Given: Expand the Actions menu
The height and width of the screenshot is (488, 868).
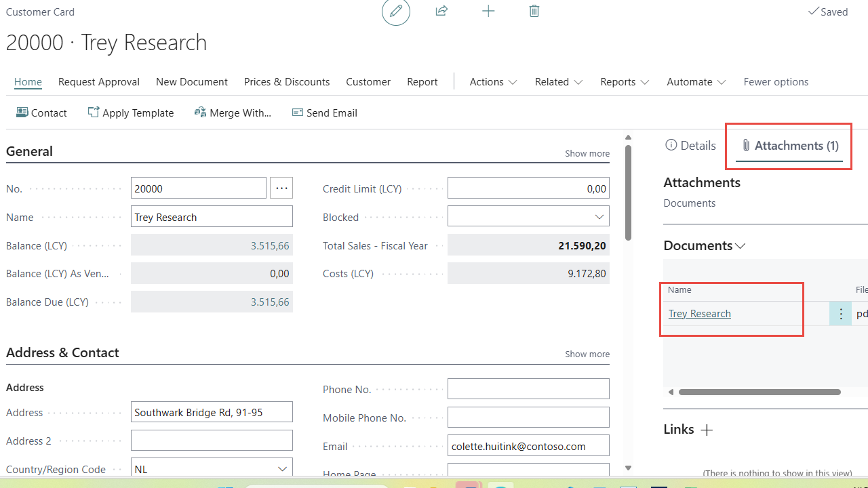Looking at the screenshot, I should 494,81.
